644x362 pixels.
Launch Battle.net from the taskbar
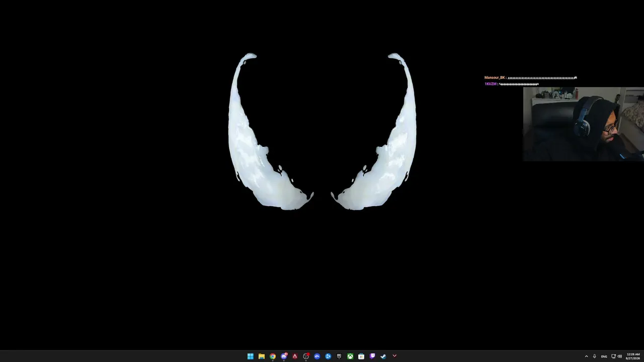point(328,356)
